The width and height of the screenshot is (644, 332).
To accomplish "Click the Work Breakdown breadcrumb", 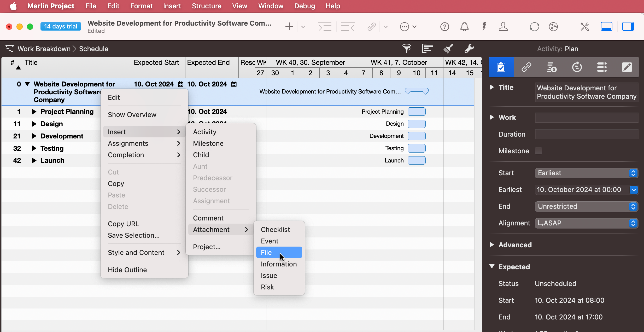I will 44,49.
